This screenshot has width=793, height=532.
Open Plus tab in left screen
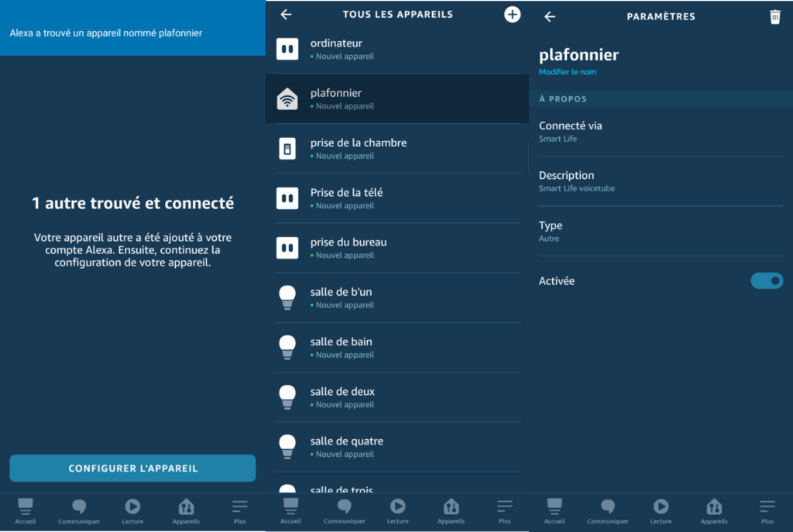(x=240, y=511)
